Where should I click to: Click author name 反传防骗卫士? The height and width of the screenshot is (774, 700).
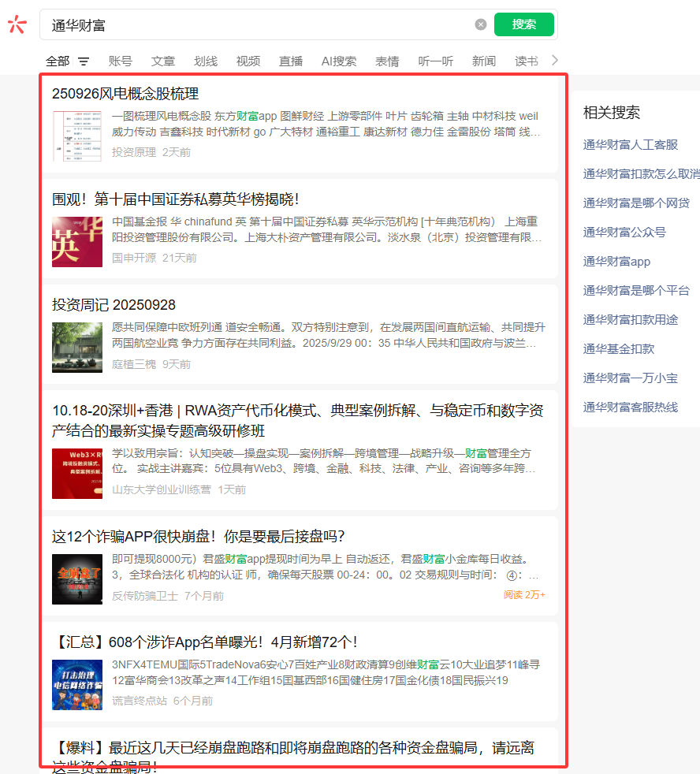coord(144,596)
